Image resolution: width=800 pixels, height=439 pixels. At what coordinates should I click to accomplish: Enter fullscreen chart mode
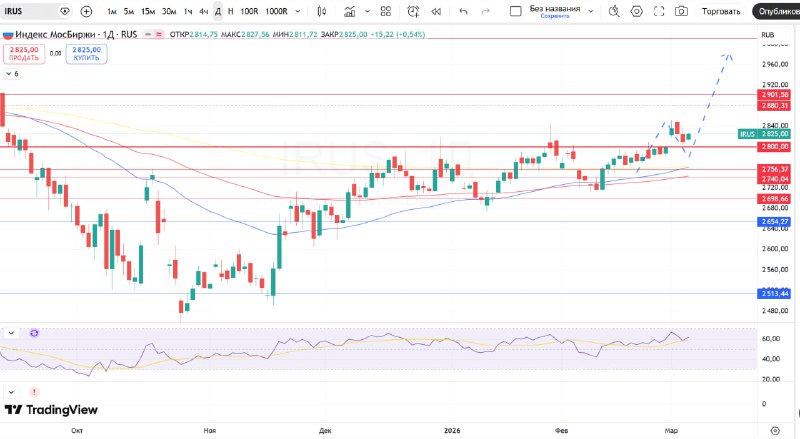tap(660, 11)
